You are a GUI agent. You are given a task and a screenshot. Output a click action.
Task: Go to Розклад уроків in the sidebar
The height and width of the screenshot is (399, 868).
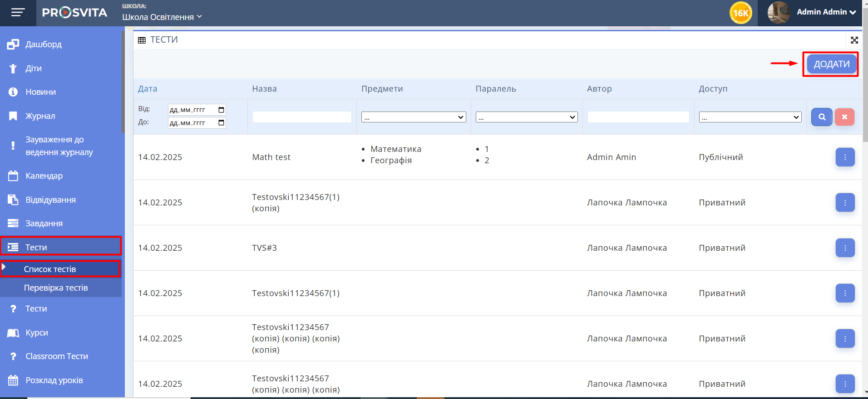[54, 380]
